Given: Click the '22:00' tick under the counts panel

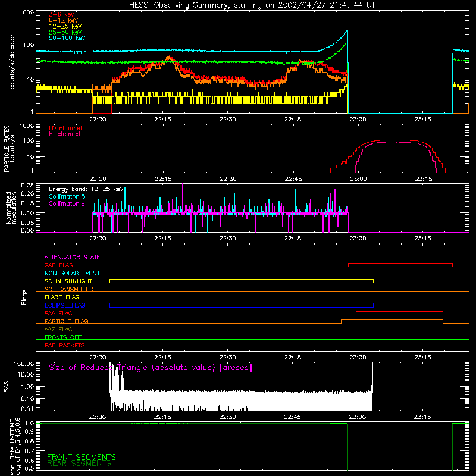Looking at the screenshot, I should (x=98, y=120).
